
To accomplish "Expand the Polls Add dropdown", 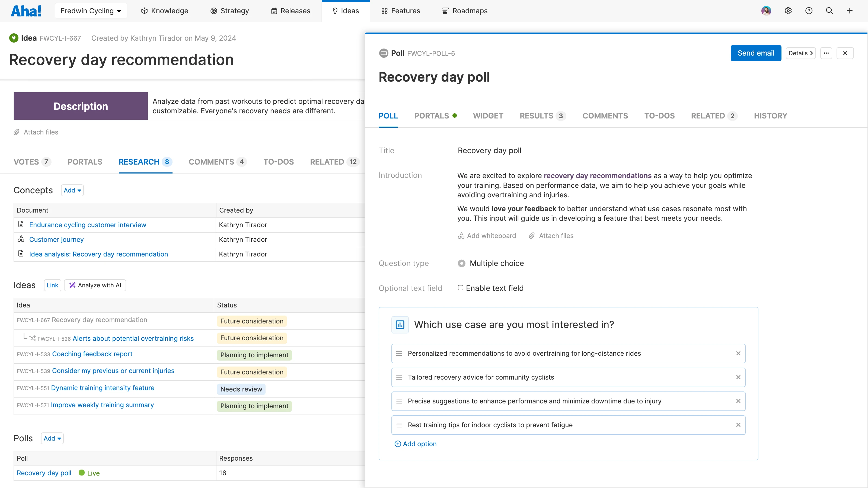I will coord(52,438).
